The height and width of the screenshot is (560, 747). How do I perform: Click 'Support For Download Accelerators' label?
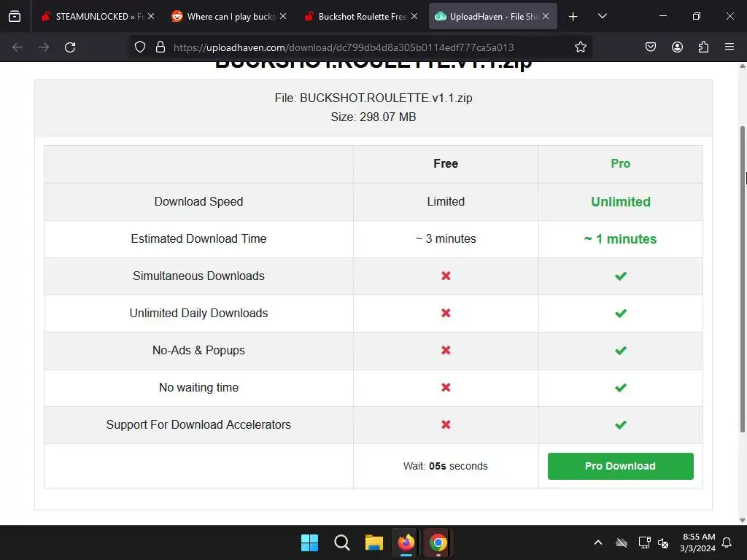point(198,424)
